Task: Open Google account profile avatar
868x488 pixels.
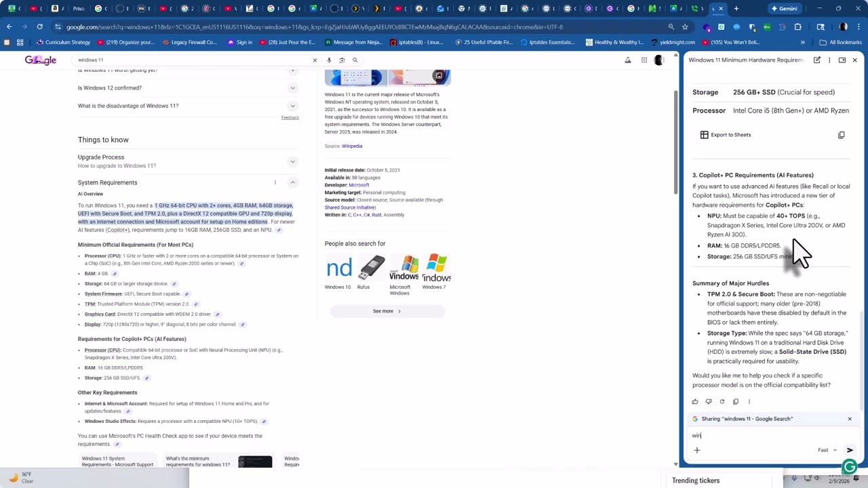Action: point(659,60)
